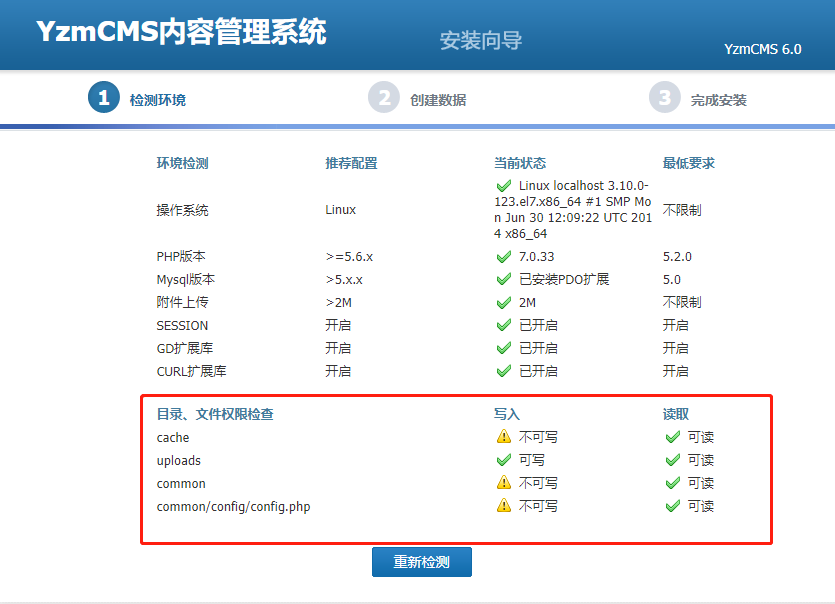835x604 pixels.
Task: Click green checkmark in cache read column
Action: click(673, 437)
